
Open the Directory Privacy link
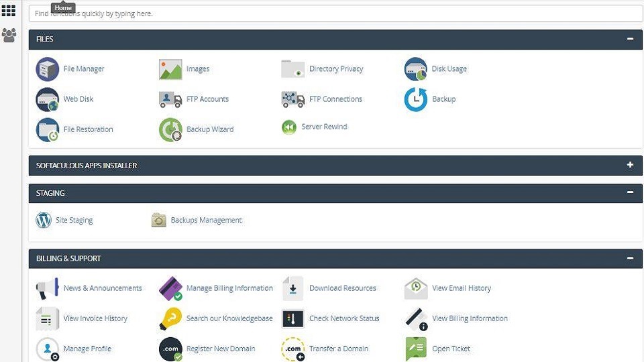click(x=336, y=69)
